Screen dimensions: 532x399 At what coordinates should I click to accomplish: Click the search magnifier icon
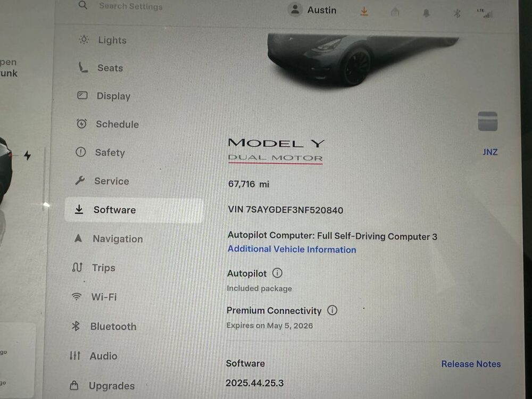click(x=83, y=5)
